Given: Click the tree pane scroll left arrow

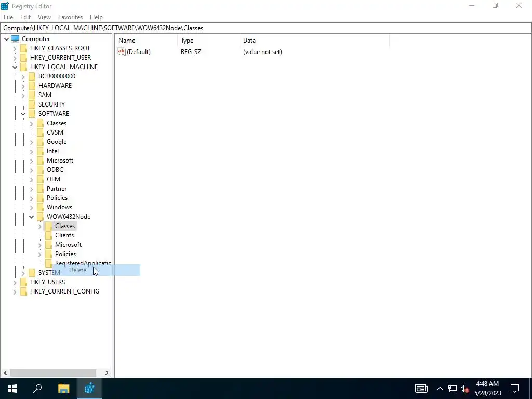Looking at the screenshot, I should tap(5, 373).
